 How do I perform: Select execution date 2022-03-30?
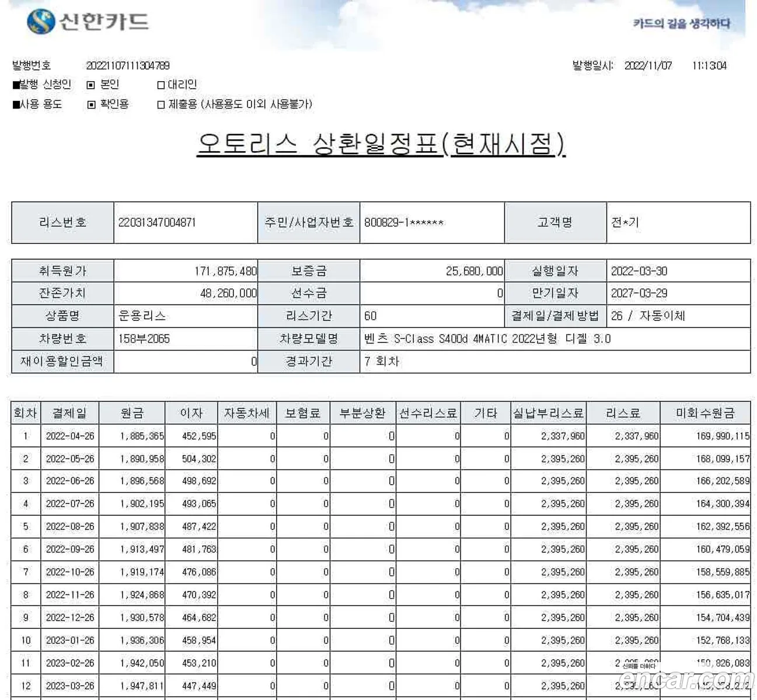pos(639,271)
